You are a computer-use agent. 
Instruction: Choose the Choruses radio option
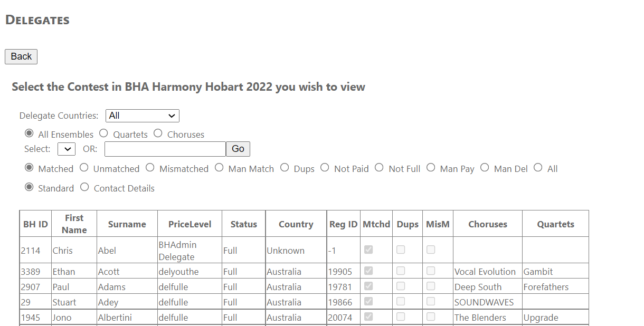click(158, 133)
